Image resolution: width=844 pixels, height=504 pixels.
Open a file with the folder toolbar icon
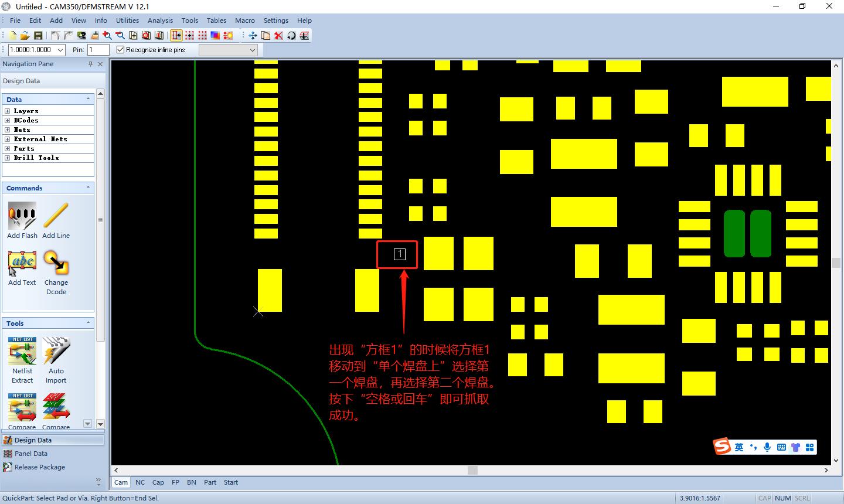(x=25, y=35)
